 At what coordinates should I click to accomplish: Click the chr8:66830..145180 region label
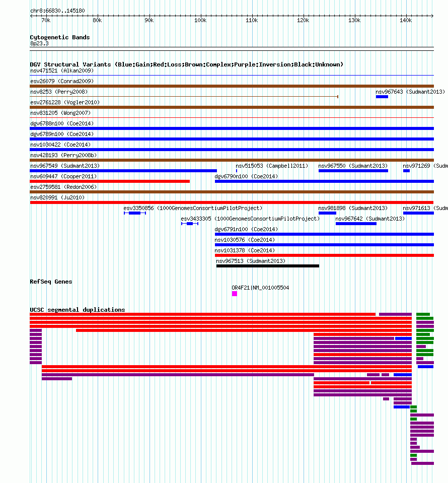pyautogui.click(x=57, y=11)
